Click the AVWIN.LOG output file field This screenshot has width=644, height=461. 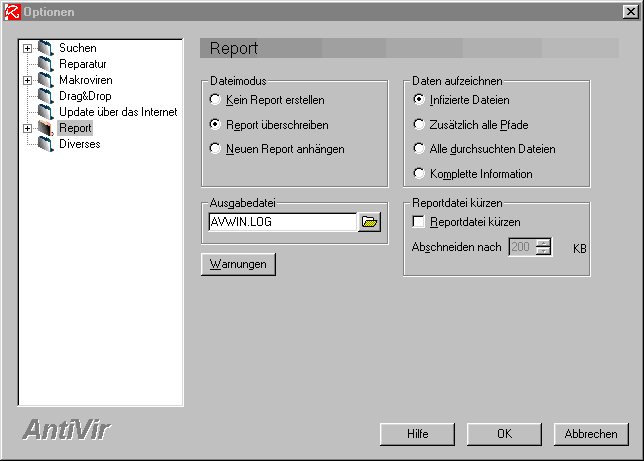point(281,222)
